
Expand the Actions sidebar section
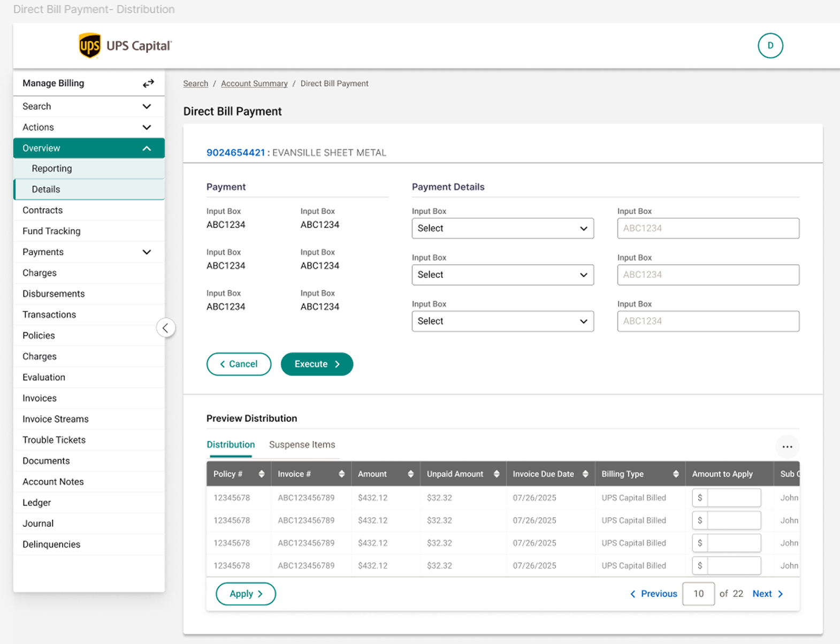[89, 127]
